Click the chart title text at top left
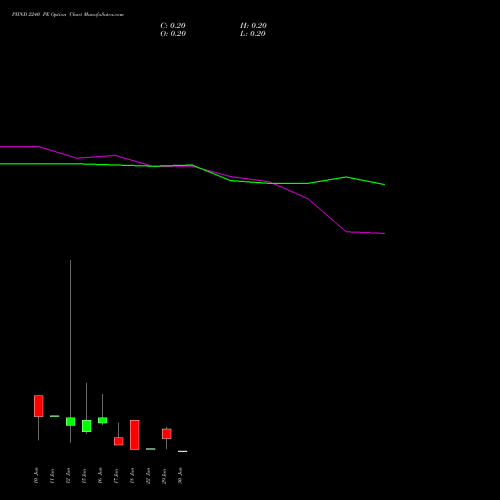 pyautogui.click(x=68, y=15)
